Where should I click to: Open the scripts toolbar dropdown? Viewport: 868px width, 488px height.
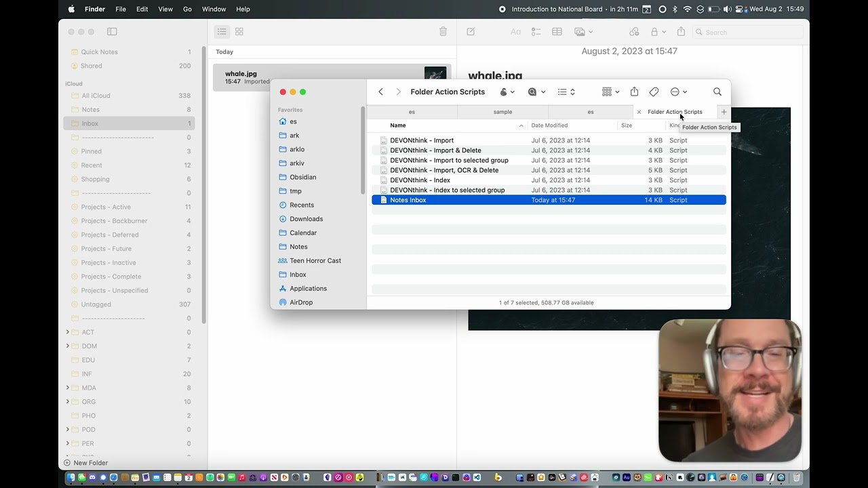point(507,91)
